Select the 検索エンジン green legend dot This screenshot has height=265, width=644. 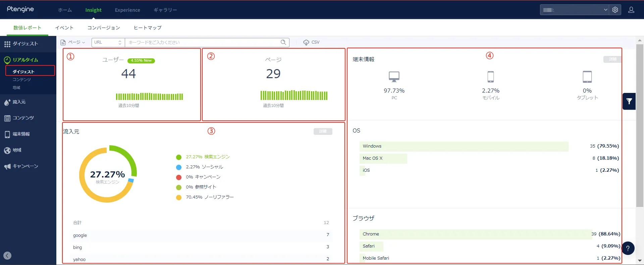179,157
